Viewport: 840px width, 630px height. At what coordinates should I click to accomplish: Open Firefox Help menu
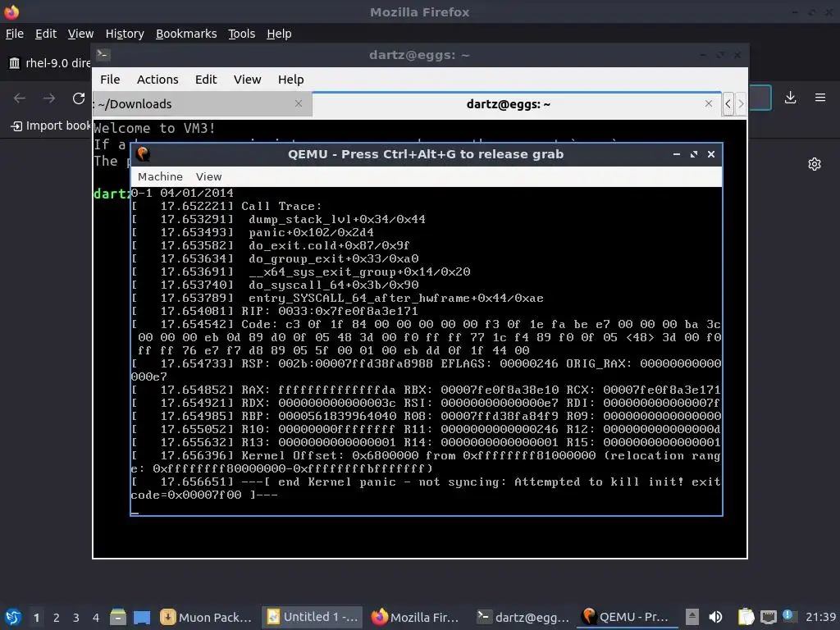coord(279,34)
